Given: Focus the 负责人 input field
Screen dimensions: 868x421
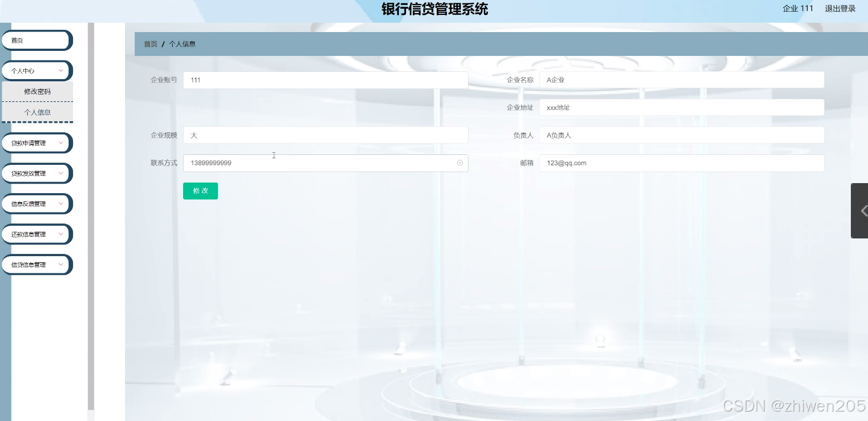Looking at the screenshot, I should (682, 135).
